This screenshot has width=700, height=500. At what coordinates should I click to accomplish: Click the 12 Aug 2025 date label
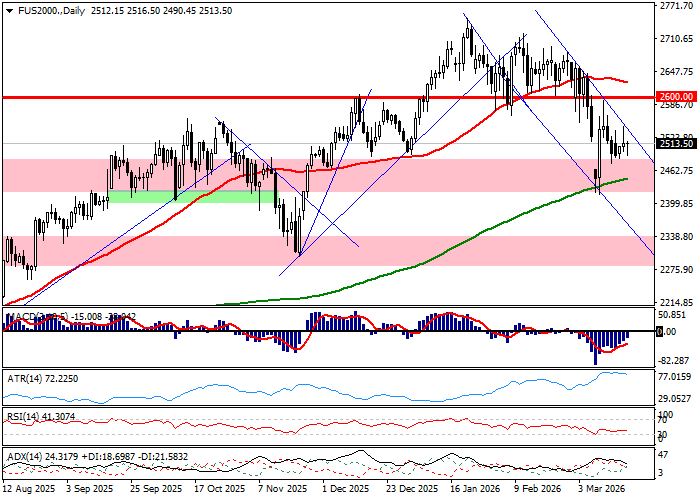[27, 490]
